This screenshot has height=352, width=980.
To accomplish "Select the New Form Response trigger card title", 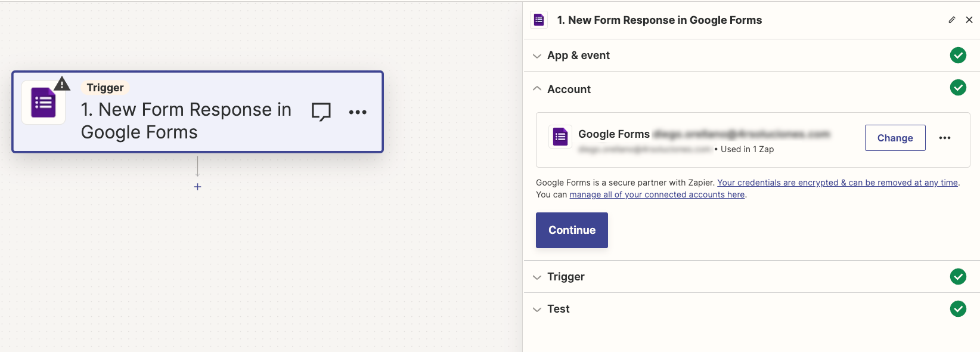I will 186,121.
